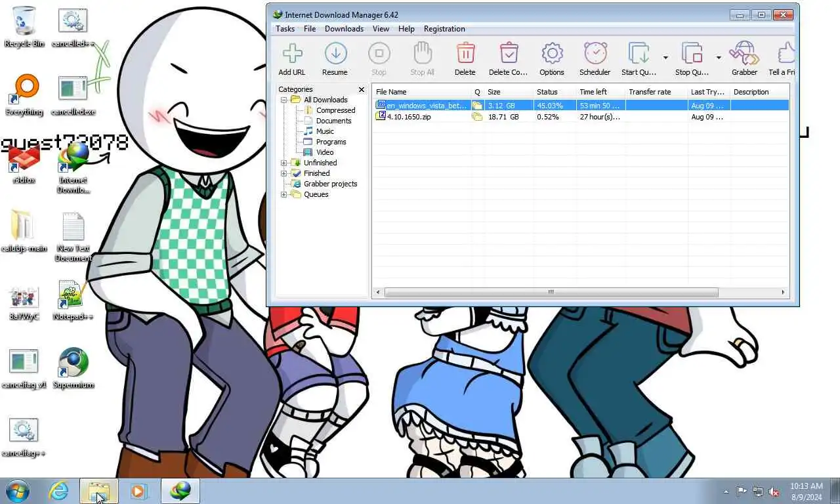Open Internet Explorer from taskbar
The width and height of the screenshot is (840, 504).
(x=58, y=491)
